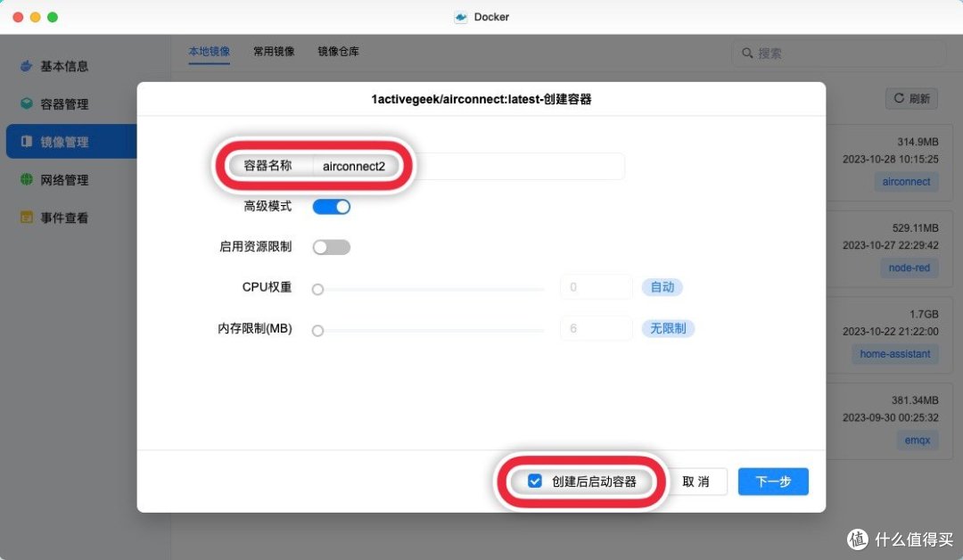Image resolution: width=963 pixels, height=560 pixels.
Task: Enable the 启用资源限制 toggle
Action: tap(331, 247)
